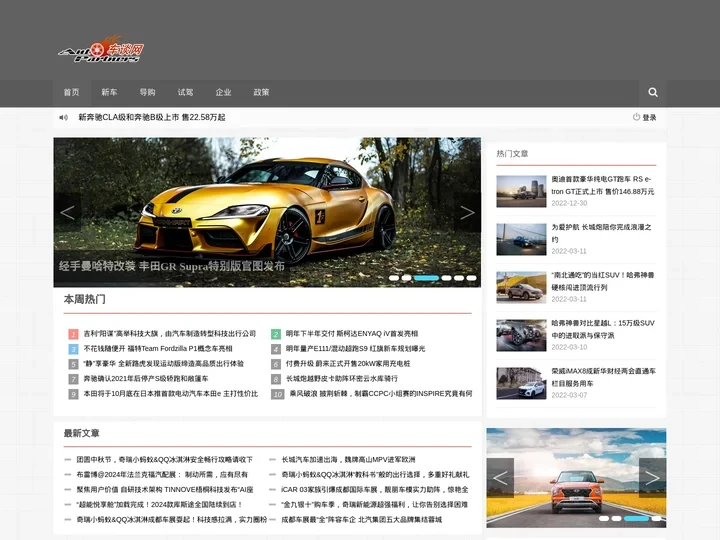Viewport: 720px width, 540px height.
Task: Open sidebar title 南北通吃的当红SUV
Action: [603, 281]
